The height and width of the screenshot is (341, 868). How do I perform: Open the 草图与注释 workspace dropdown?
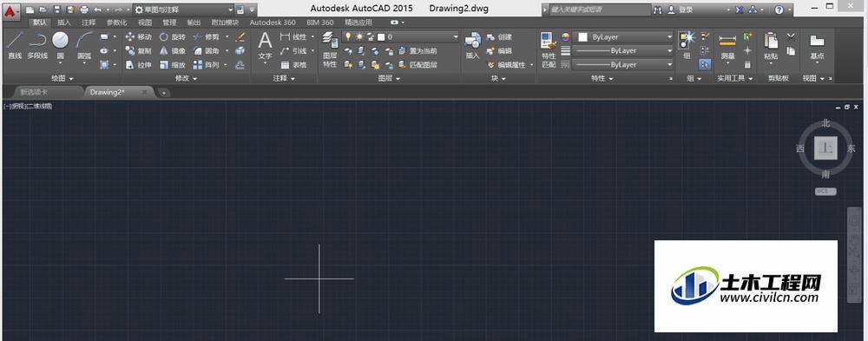coord(184,10)
